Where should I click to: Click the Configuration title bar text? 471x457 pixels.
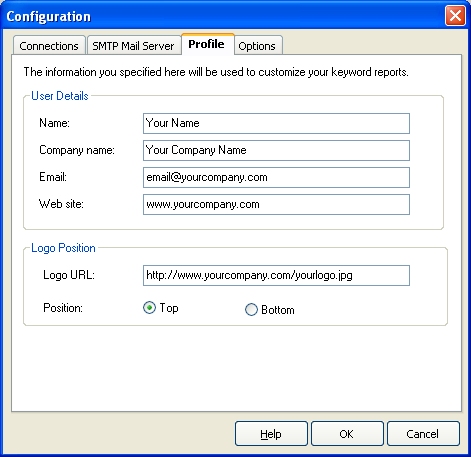coord(49,17)
